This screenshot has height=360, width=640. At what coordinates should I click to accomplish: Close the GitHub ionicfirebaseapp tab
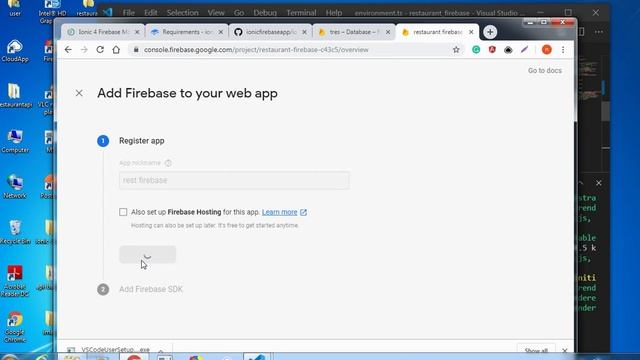[x=304, y=32]
